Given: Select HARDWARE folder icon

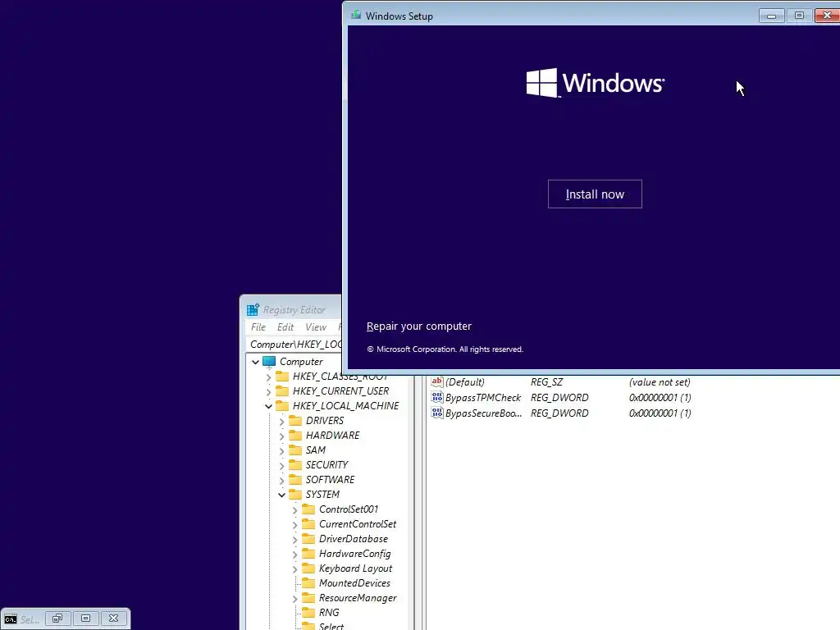Looking at the screenshot, I should (295, 436).
